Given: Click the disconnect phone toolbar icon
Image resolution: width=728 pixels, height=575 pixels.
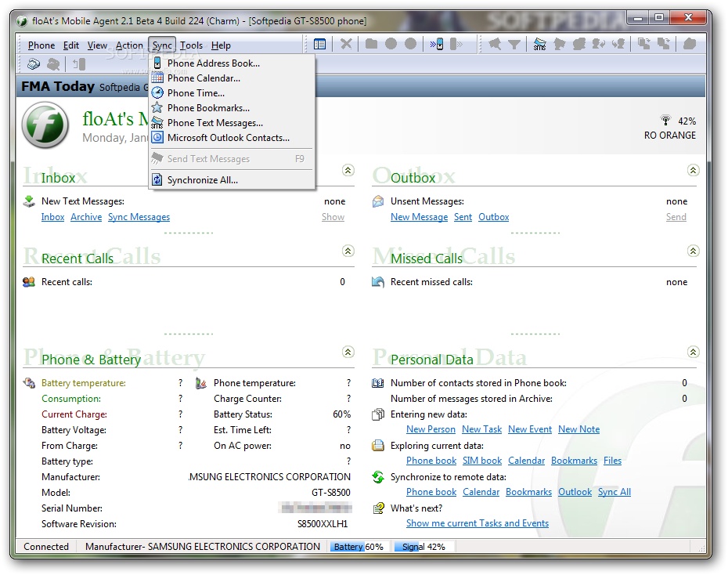Looking at the screenshot, I should [456, 44].
